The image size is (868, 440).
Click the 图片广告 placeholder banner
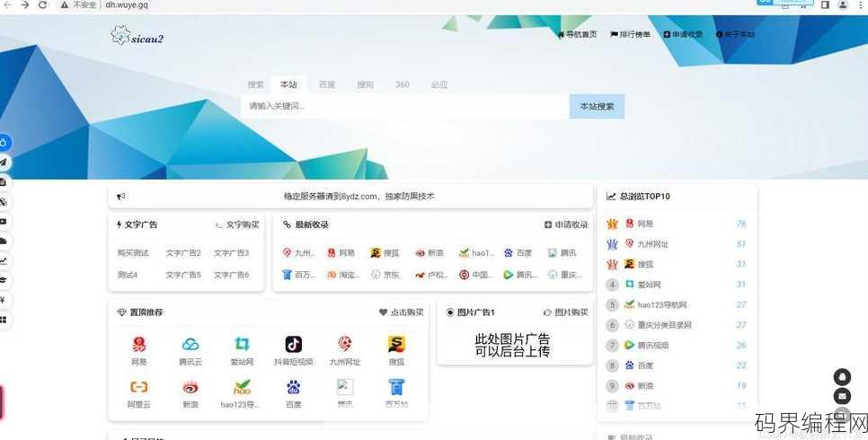[x=512, y=346]
